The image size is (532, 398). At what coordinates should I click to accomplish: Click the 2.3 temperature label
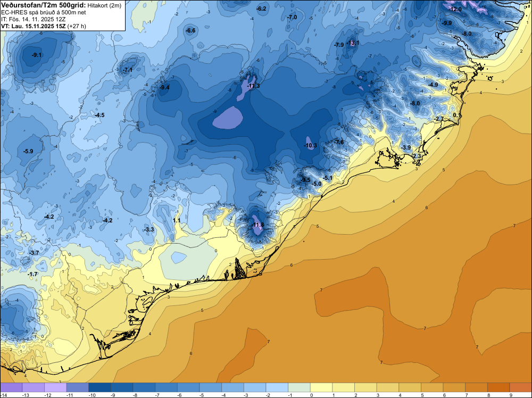417,156
